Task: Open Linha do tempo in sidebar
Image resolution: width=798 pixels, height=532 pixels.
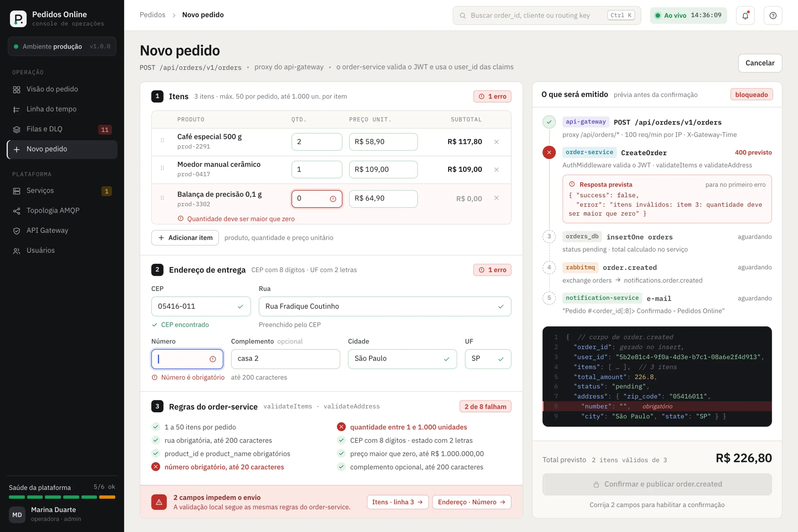Action: [62, 109]
